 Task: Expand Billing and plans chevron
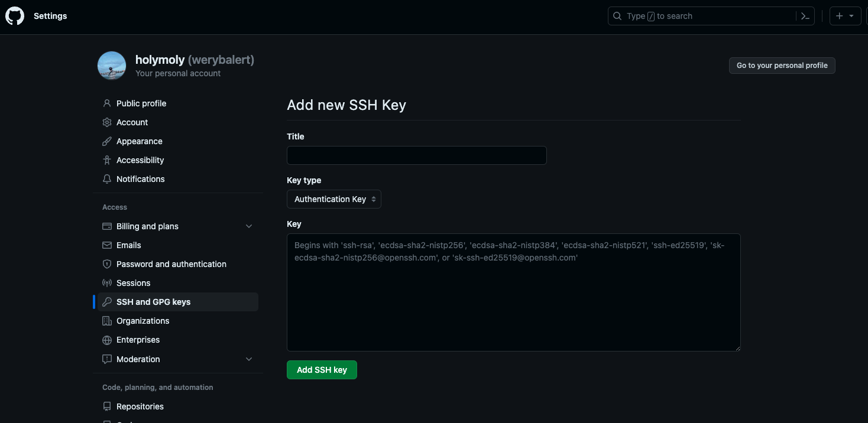[x=249, y=226]
